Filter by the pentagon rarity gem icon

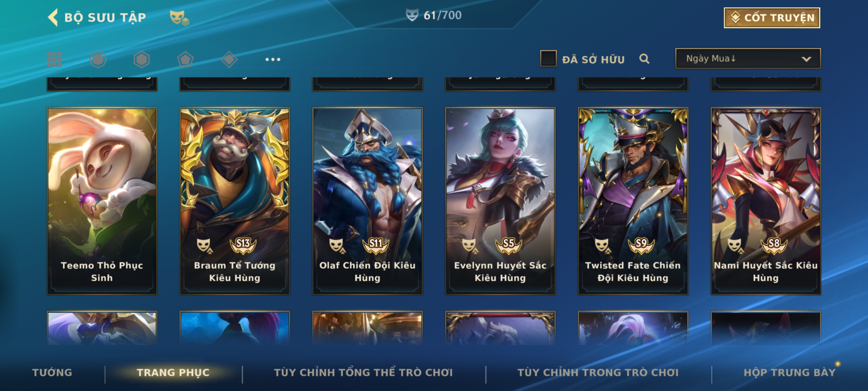tap(185, 59)
